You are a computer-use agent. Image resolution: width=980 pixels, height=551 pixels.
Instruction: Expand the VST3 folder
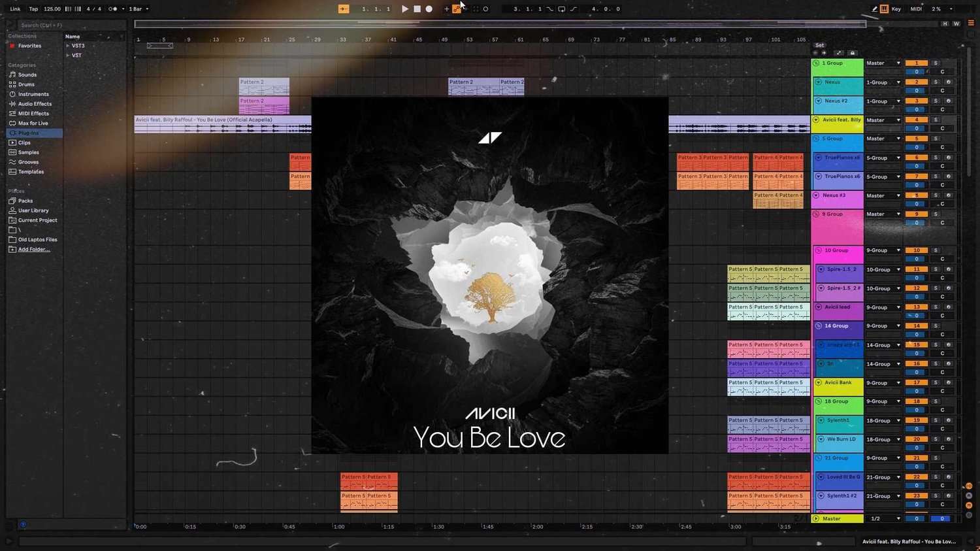coord(68,46)
